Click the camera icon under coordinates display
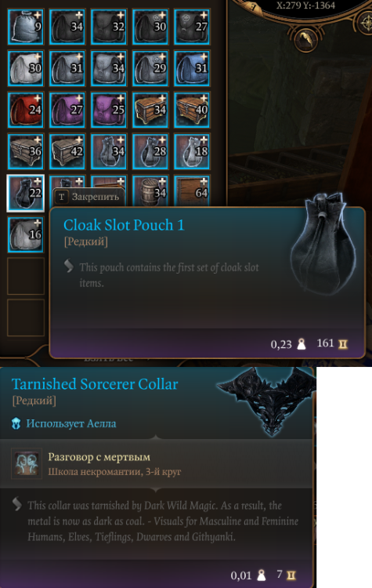This screenshot has height=588, width=372. coord(306,41)
